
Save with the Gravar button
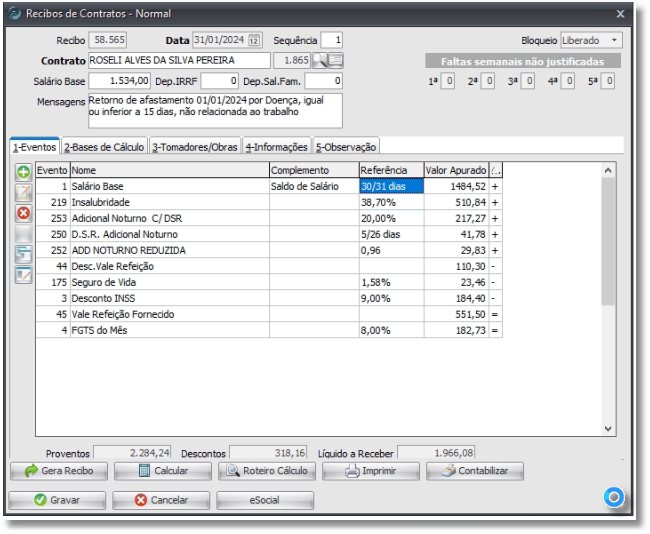(x=57, y=500)
